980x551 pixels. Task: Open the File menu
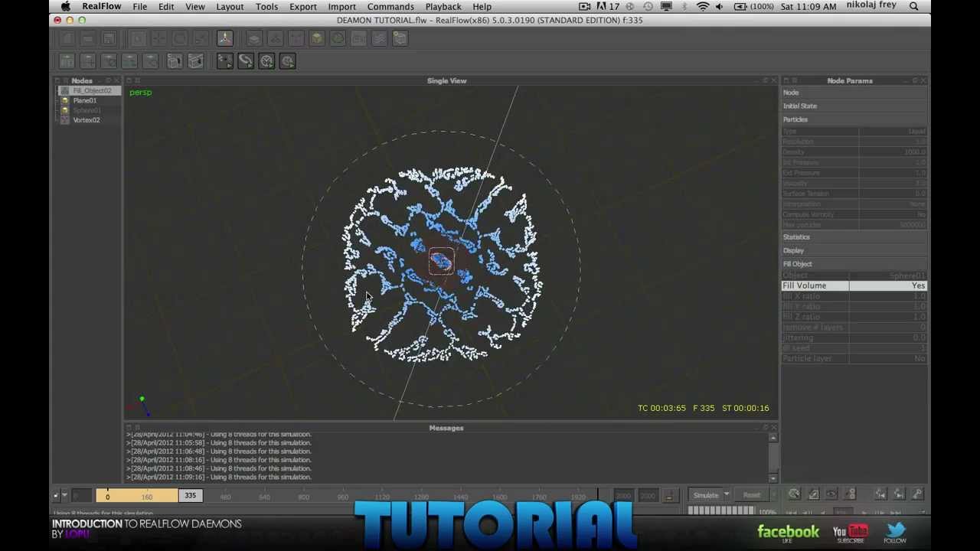pos(139,6)
